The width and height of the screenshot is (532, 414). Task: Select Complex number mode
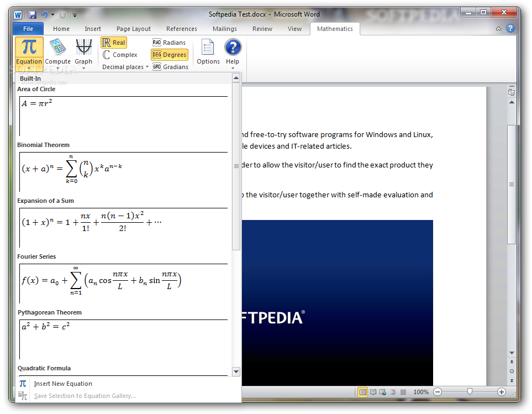pyautogui.click(x=120, y=55)
